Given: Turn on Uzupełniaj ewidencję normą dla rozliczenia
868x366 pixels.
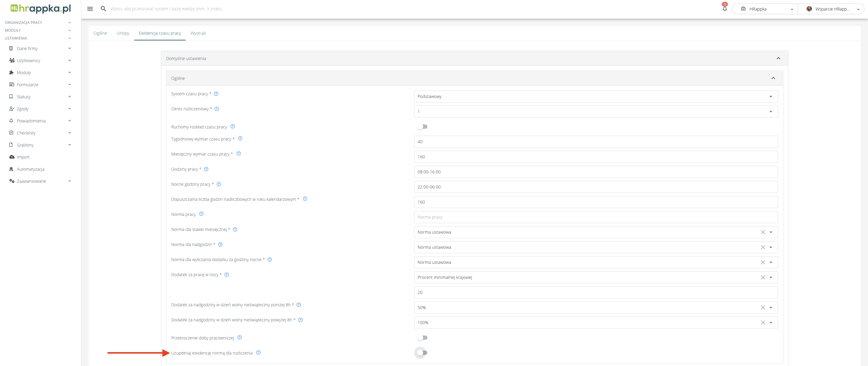Looking at the screenshot, I should (422, 353).
